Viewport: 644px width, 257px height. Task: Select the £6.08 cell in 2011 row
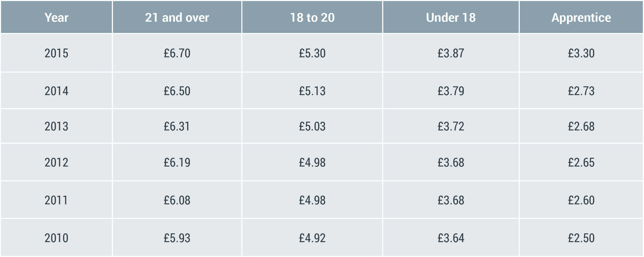pos(177,200)
